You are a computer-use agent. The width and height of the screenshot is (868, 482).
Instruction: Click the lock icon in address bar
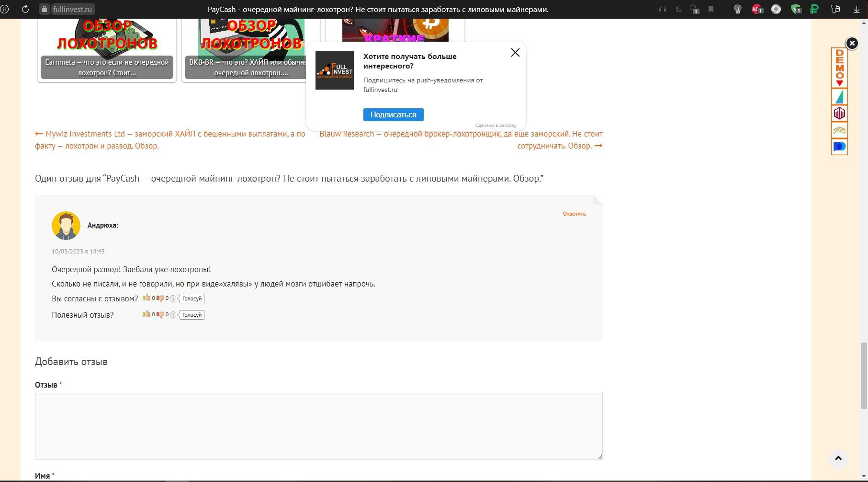click(x=45, y=9)
